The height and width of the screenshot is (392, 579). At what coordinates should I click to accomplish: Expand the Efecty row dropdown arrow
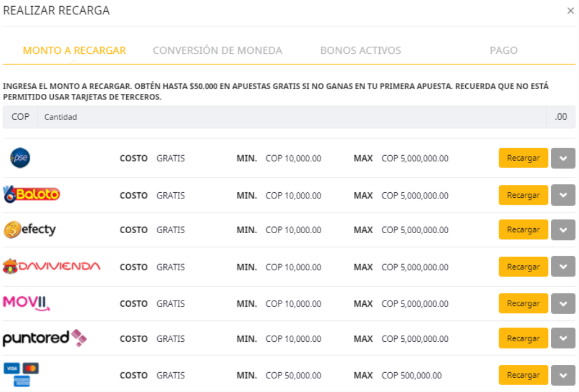(563, 229)
